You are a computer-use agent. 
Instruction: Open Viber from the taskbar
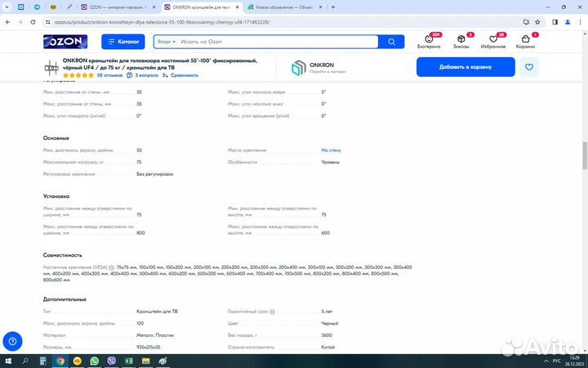tap(112, 361)
